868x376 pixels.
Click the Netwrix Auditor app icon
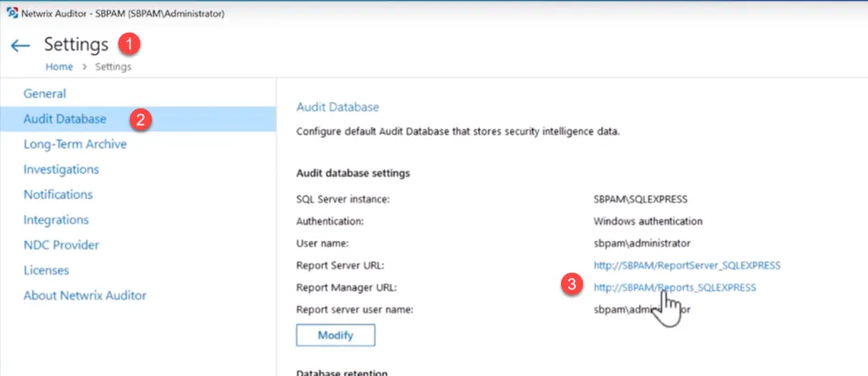point(12,14)
